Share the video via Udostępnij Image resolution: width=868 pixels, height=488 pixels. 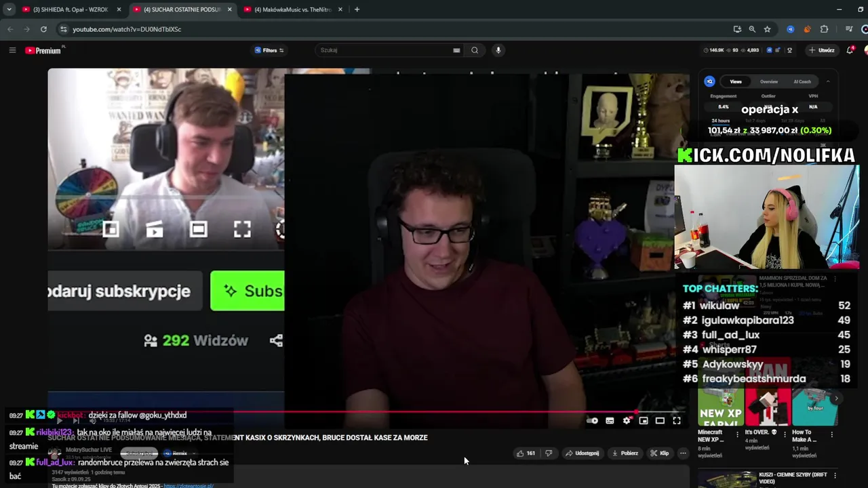583,453
